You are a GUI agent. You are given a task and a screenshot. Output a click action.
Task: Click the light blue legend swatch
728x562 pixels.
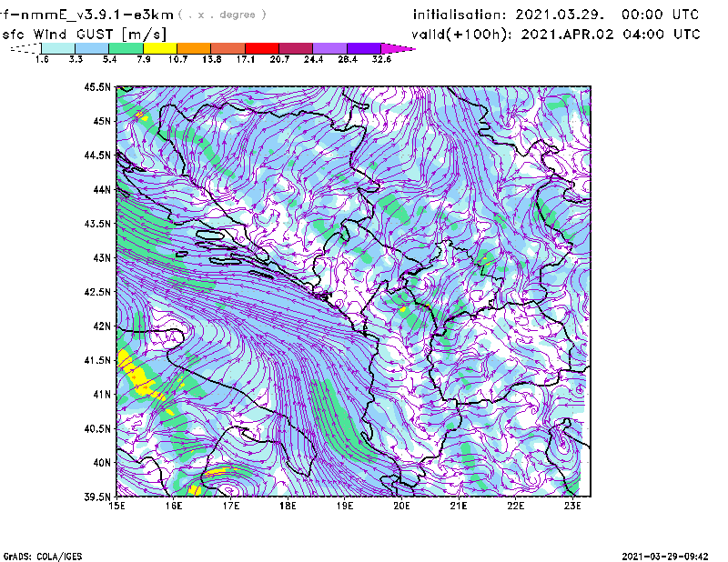(x=92, y=48)
